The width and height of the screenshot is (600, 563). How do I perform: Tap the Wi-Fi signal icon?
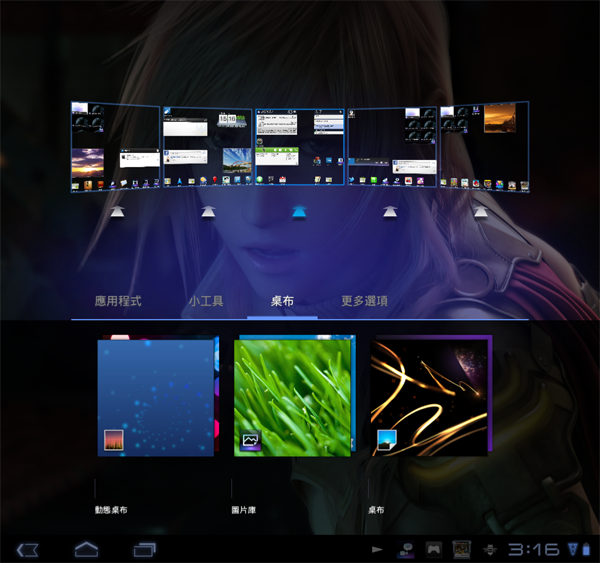(x=572, y=549)
